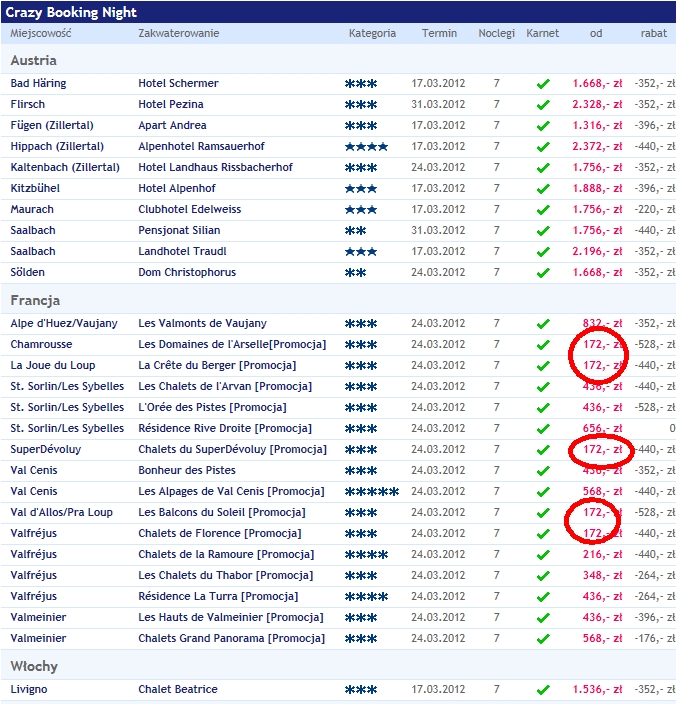This screenshot has height=704, width=680.
Task: Select the Kitzbühel location link
Action: 35,188
